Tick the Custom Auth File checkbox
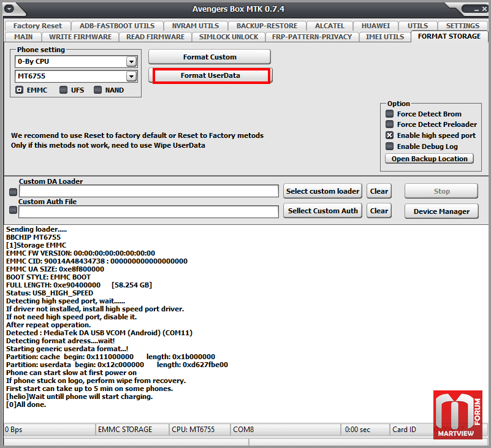 (13, 210)
